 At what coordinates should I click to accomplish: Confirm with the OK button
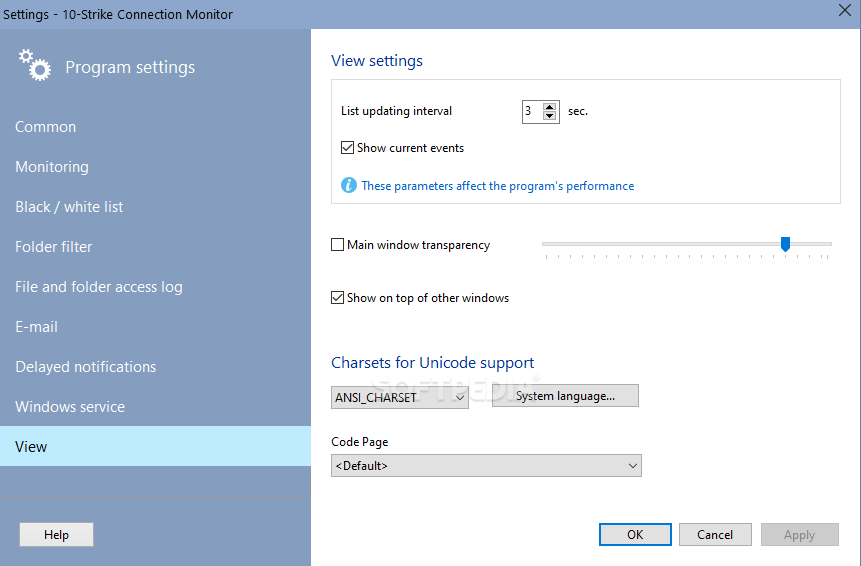tap(635, 535)
